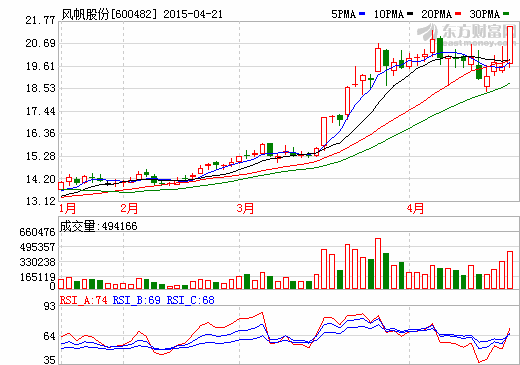Click volume axis label 660476

point(37,232)
